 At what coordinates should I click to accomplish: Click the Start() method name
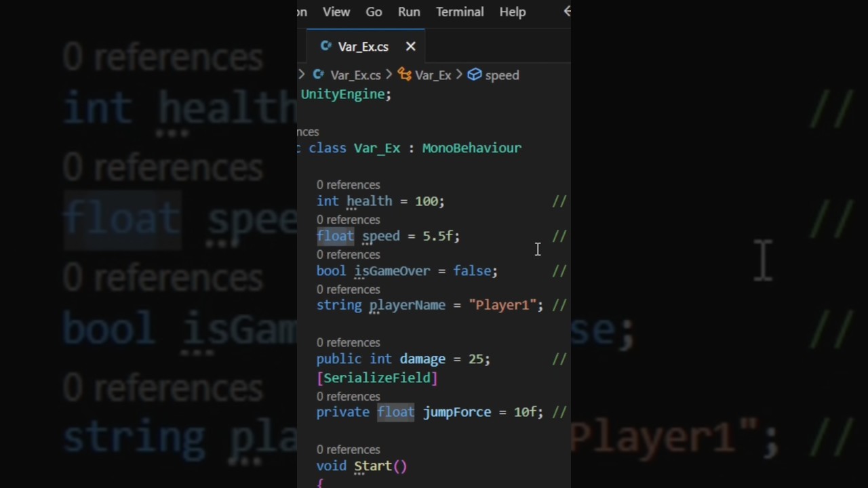click(x=373, y=466)
